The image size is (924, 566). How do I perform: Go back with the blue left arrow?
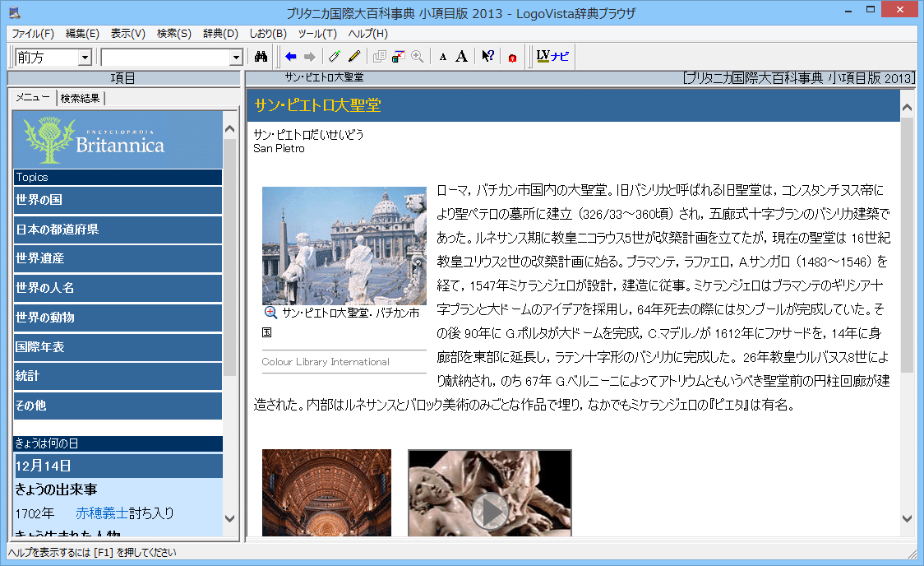pos(290,57)
